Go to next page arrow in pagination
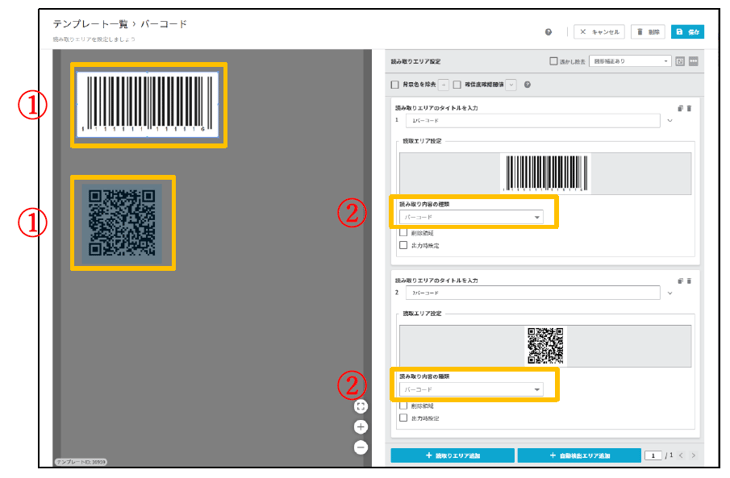Viewport: 730px width, 478px height. pos(693,456)
